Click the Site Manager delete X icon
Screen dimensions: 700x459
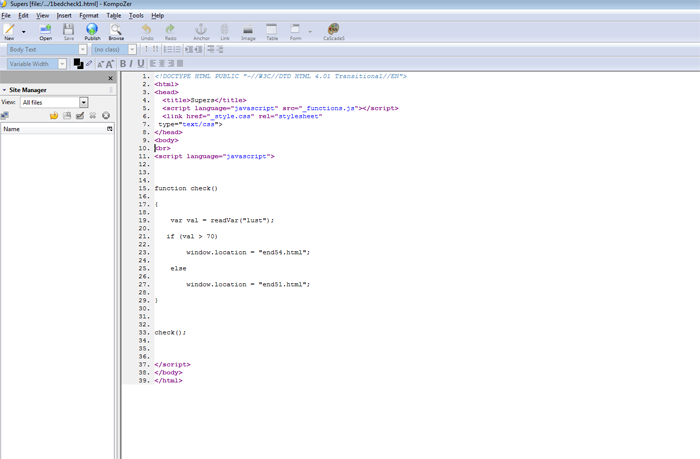[92, 116]
